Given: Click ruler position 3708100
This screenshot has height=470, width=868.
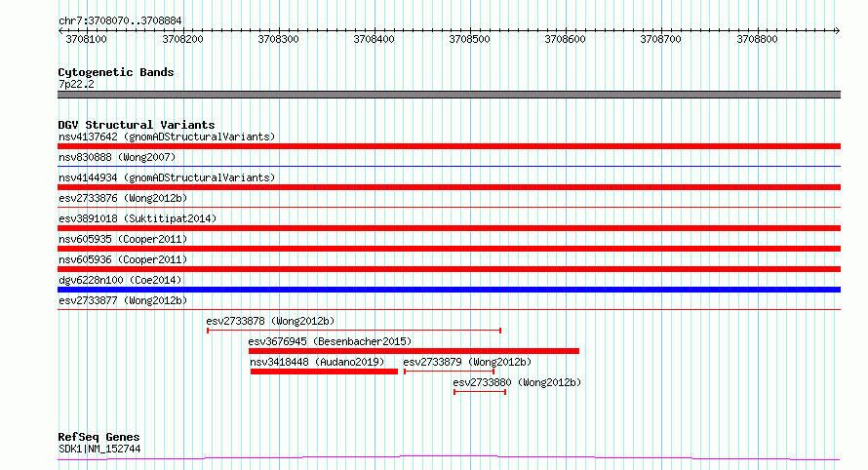Looking at the screenshot, I should coord(87,39).
